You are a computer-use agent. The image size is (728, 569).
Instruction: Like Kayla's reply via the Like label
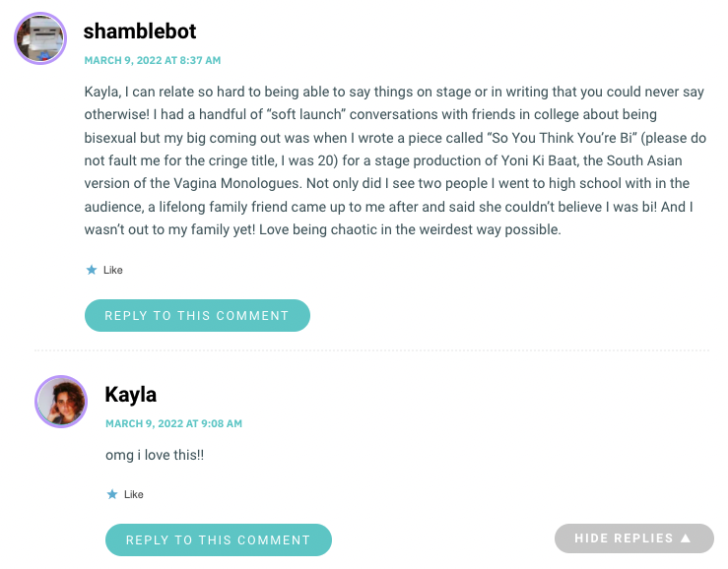pyautogui.click(x=134, y=495)
